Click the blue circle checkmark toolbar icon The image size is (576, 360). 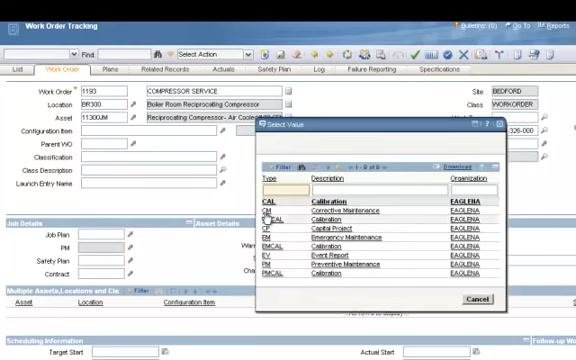pyautogui.click(x=447, y=55)
